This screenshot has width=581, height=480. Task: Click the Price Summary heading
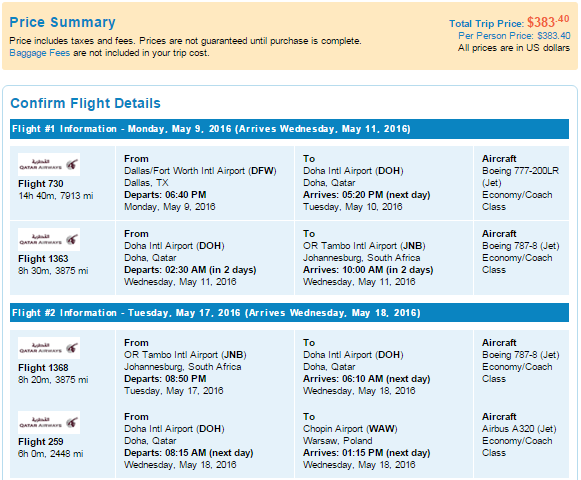(62, 22)
